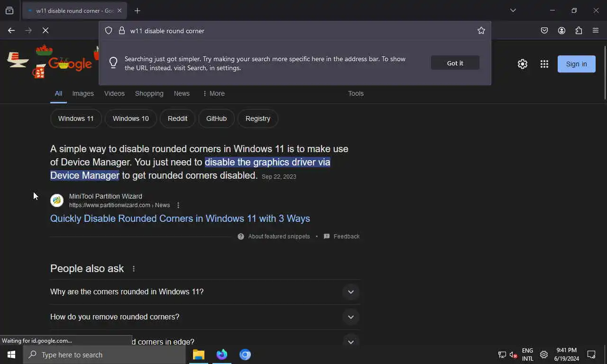Open the Extensions puzzle icon
Image resolution: width=607 pixels, height=364 pixels.
(x=579, y=30)
